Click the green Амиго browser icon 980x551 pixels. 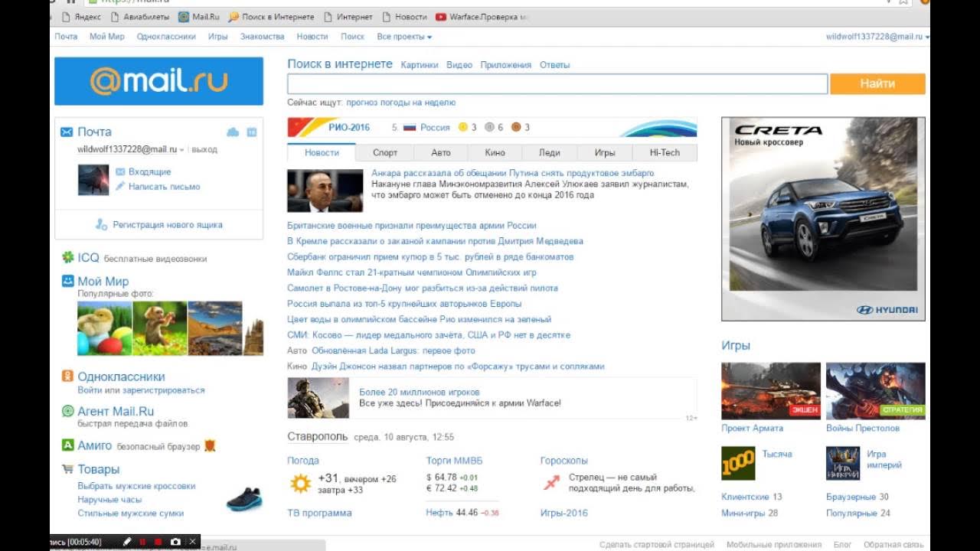pyautogui.click(x=68, y=445)
